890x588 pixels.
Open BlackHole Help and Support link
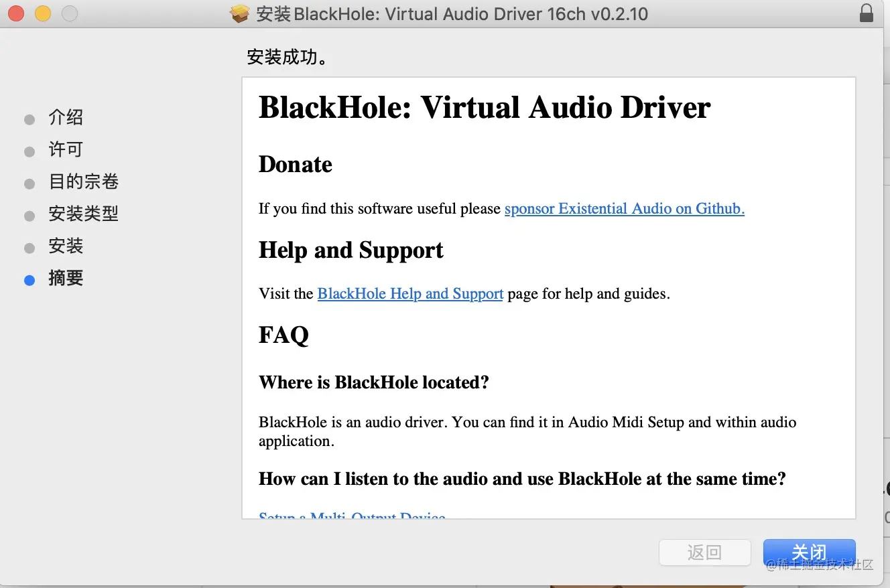[410, 293]
